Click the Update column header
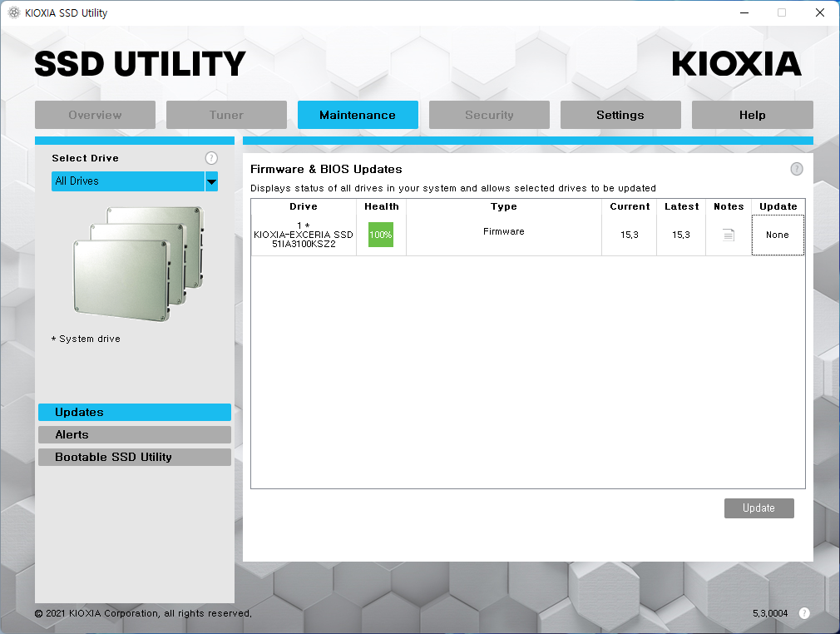The height and width of the screenshot is (634, 840). click(x=778, y=206)
